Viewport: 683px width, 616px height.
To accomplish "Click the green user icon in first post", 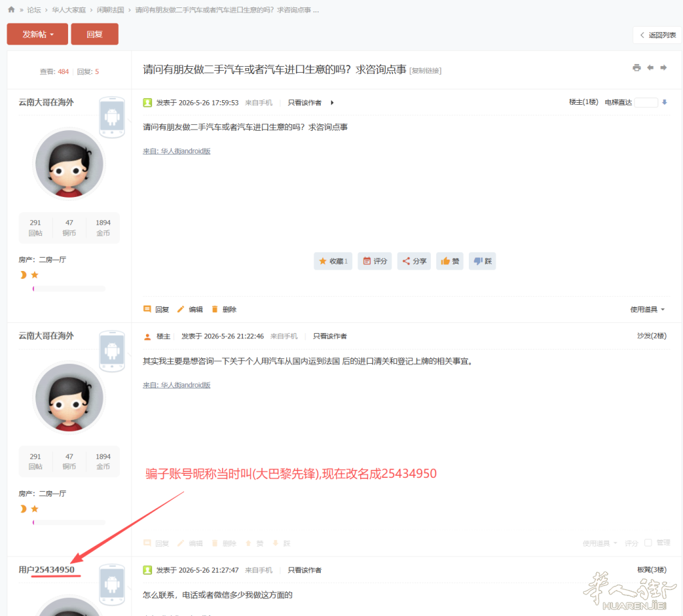I will (147, 103).
